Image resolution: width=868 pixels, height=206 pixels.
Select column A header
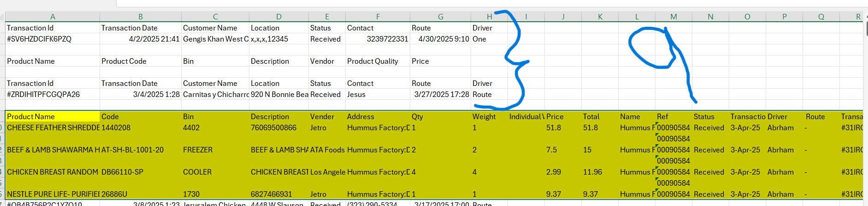[53, 17]
